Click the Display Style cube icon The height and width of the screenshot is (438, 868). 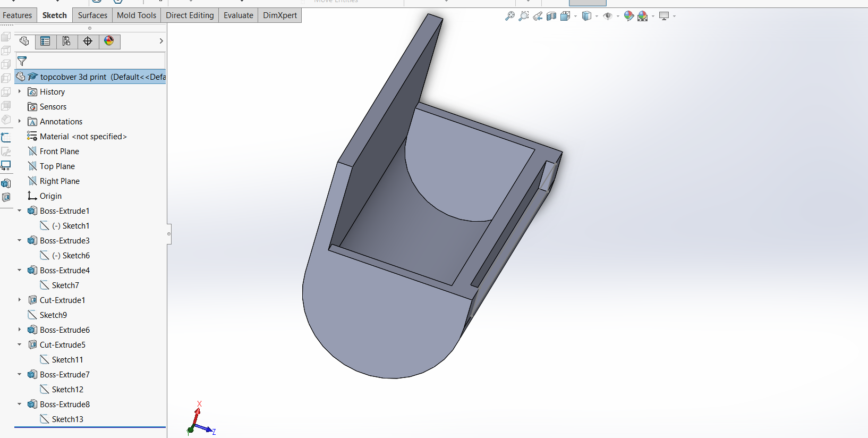pyautogui.click(x=586, y=16)
